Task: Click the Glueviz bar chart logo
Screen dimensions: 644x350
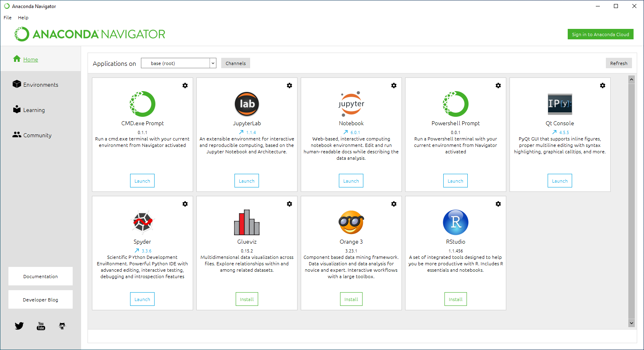Action: pos(247,222)
